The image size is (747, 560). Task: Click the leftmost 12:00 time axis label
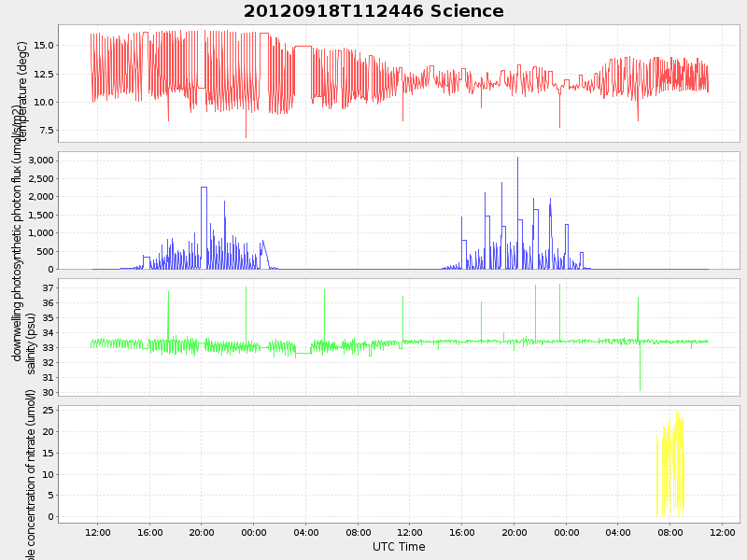click(x=98, y=532)
